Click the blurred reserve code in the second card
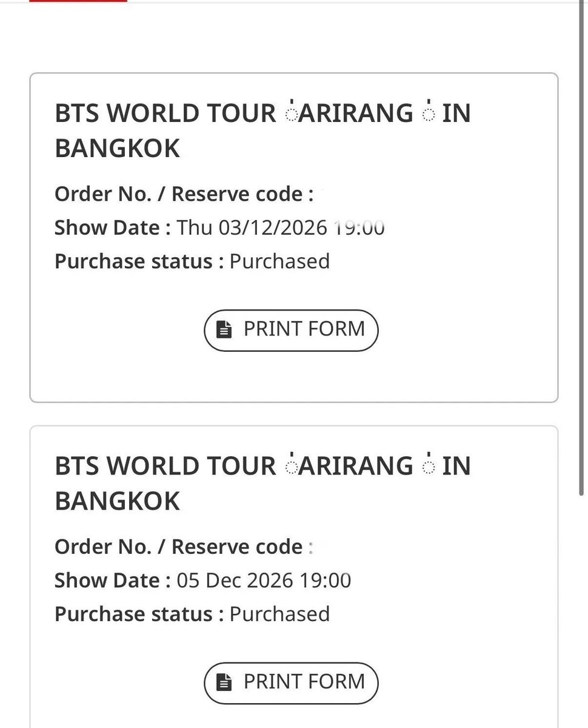588x728 pixels. coord(321,547)
